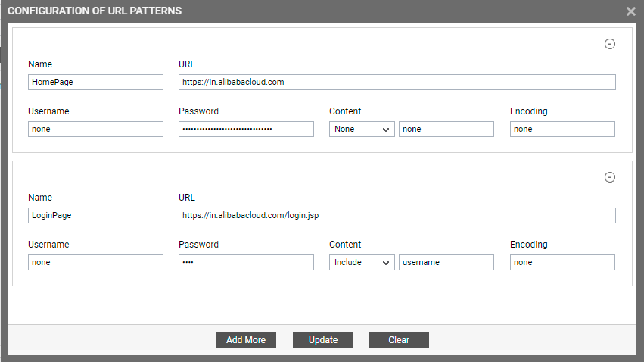Click the Update button
This screenshot has height=362, width=644.
point(323,340)
